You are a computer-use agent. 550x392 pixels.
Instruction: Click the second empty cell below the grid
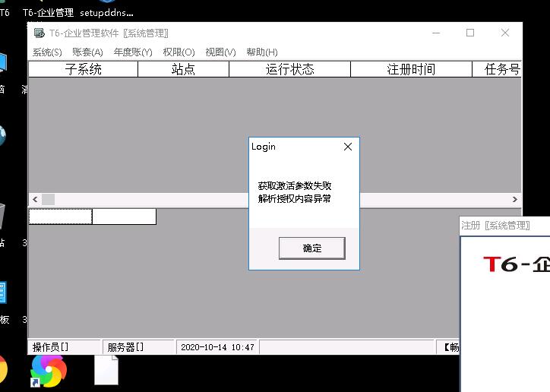[x=125, y=217]
